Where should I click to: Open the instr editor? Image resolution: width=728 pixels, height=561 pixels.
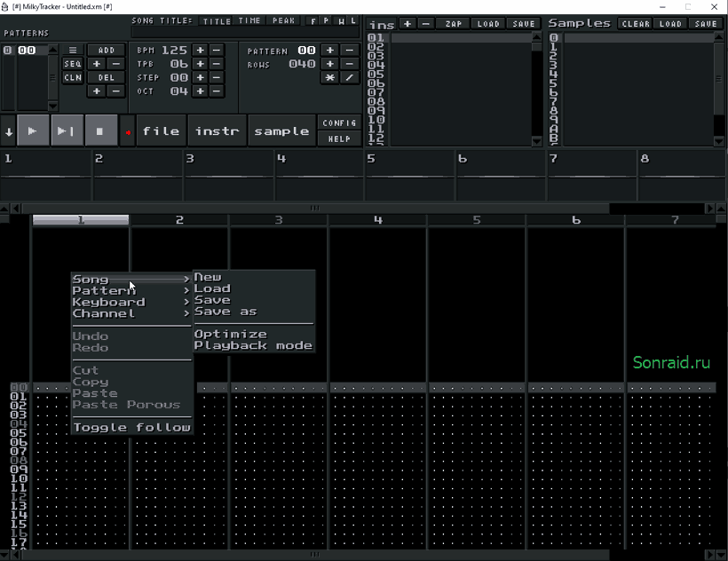click(217, 131)
